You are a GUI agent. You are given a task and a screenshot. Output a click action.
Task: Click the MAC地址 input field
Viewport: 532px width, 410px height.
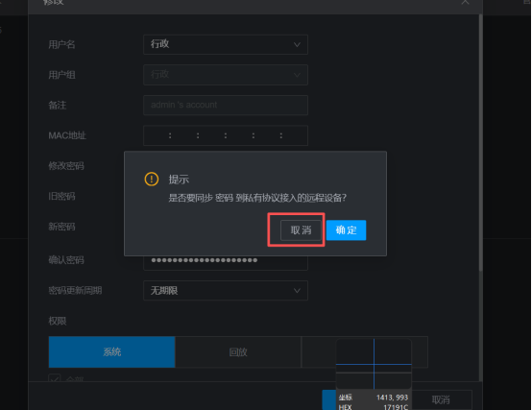click(x=226, y=135)
